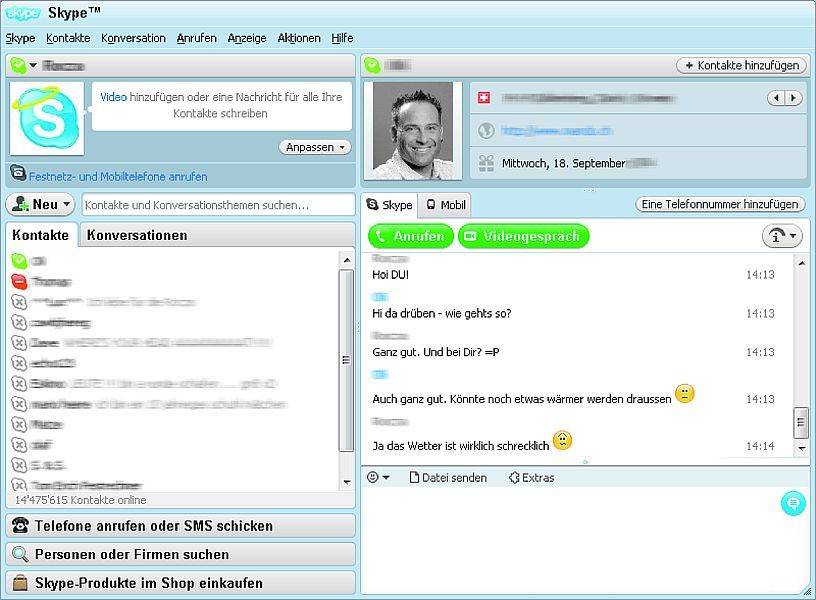This screenshot has height=600, width=816.
Task: Click the message 'Hoi DU!'
Action: click(x=390, y=275)
